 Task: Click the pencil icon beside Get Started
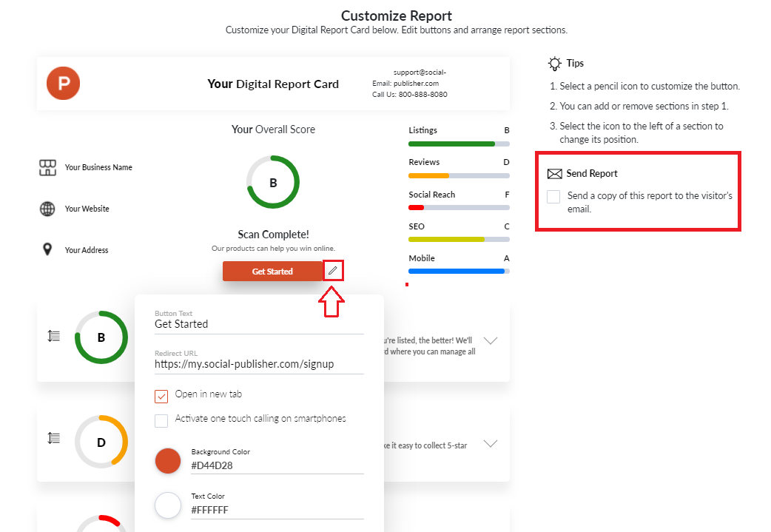pyautogui.click(x=333, y=271)
